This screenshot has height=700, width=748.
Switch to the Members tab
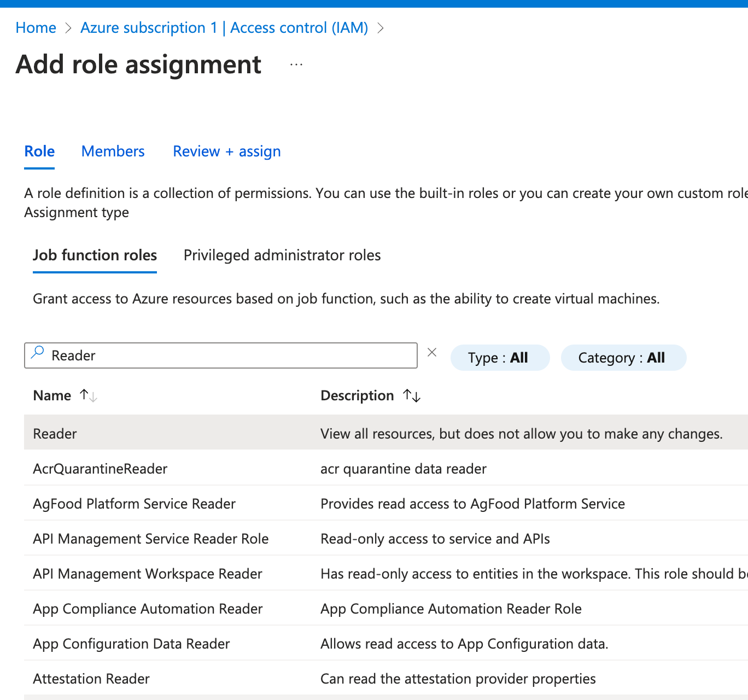point(113,151)
